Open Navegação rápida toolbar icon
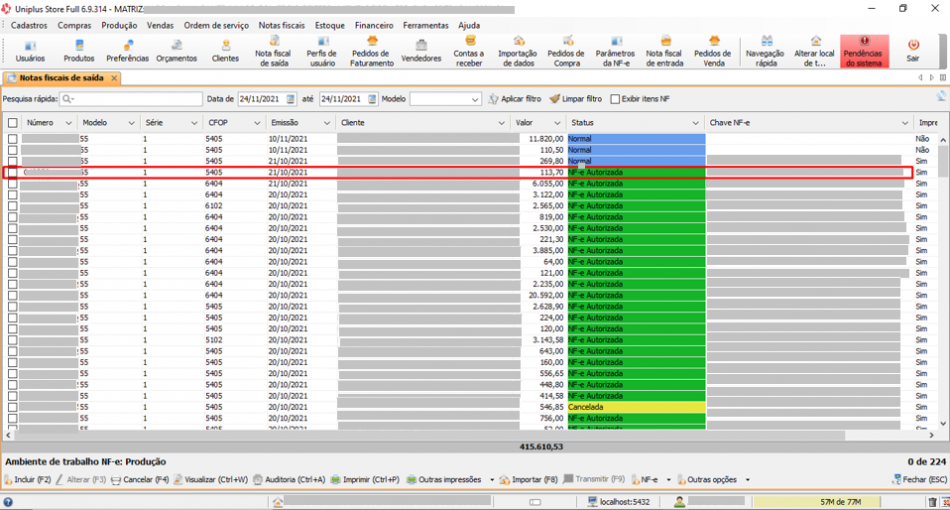The image size is (950, 510). click(766, 51)
